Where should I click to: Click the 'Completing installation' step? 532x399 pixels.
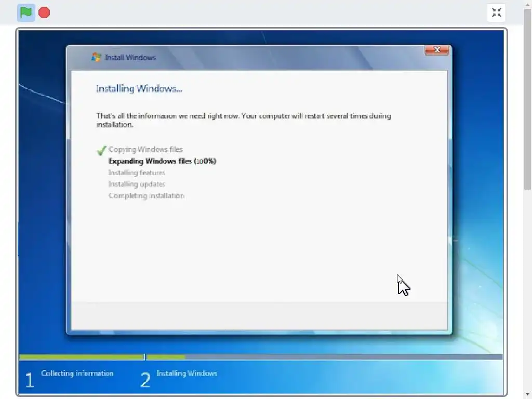(146, 196)
